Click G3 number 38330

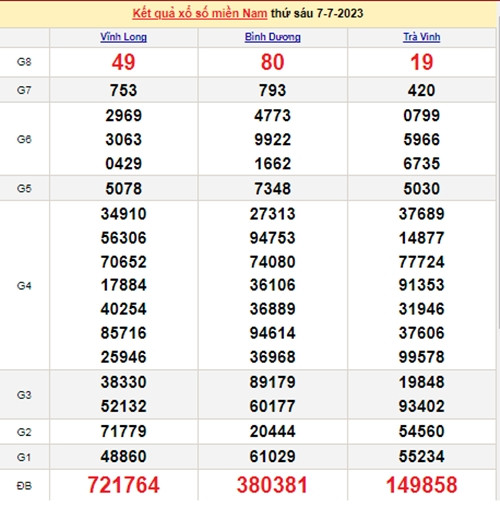[x=124, y=382]
